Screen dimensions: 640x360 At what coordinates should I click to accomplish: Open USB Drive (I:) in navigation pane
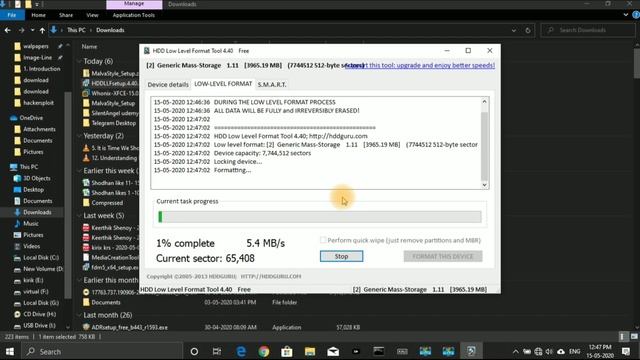tap(39, 326)
